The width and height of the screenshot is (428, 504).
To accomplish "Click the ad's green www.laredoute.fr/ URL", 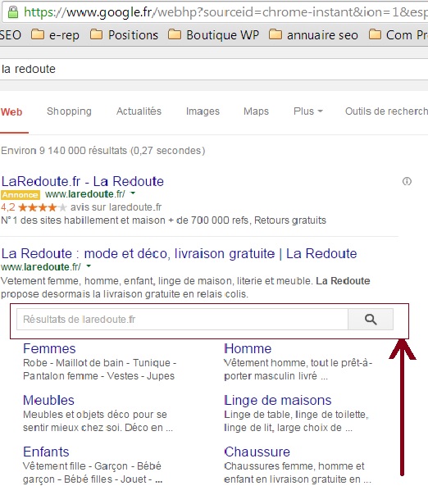I will point(85,194).
